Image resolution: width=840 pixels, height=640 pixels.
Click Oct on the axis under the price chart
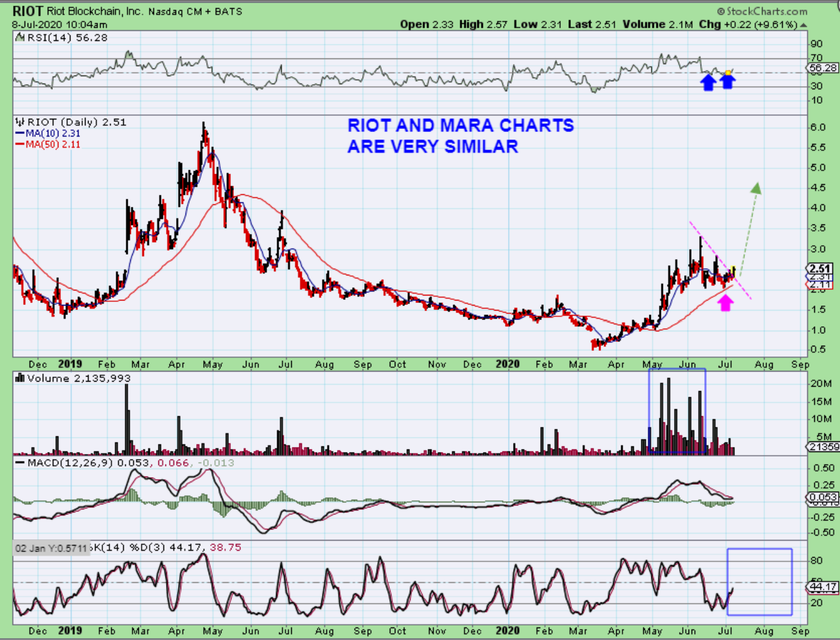click(x=397, y=365)
